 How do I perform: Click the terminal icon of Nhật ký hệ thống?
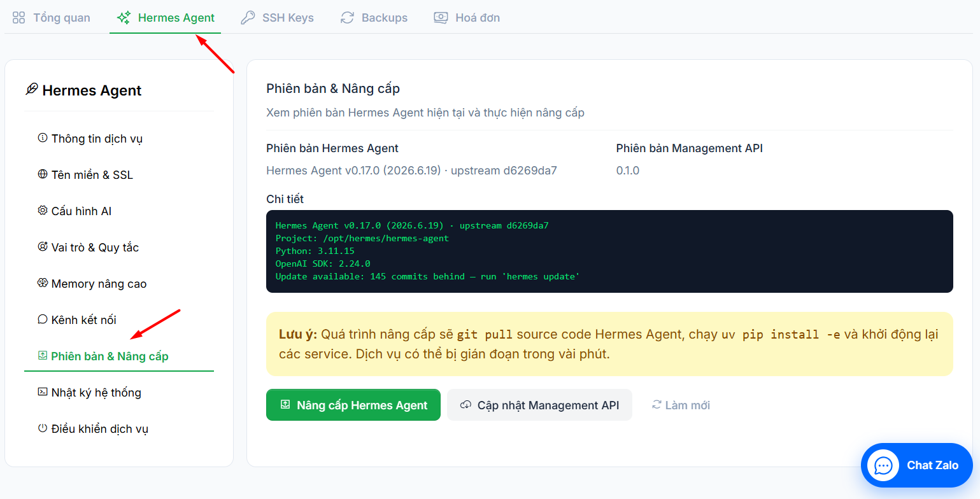(x=43, y=391)
